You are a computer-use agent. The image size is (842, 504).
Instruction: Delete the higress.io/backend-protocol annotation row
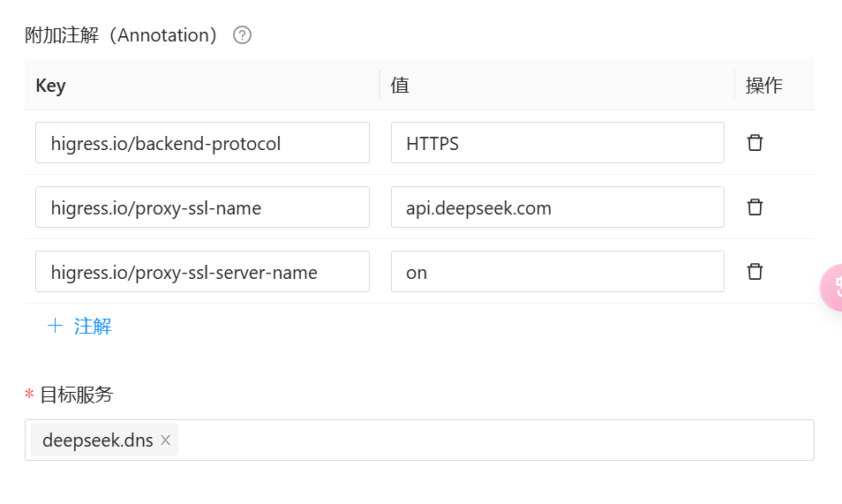(x=755, y=143)
